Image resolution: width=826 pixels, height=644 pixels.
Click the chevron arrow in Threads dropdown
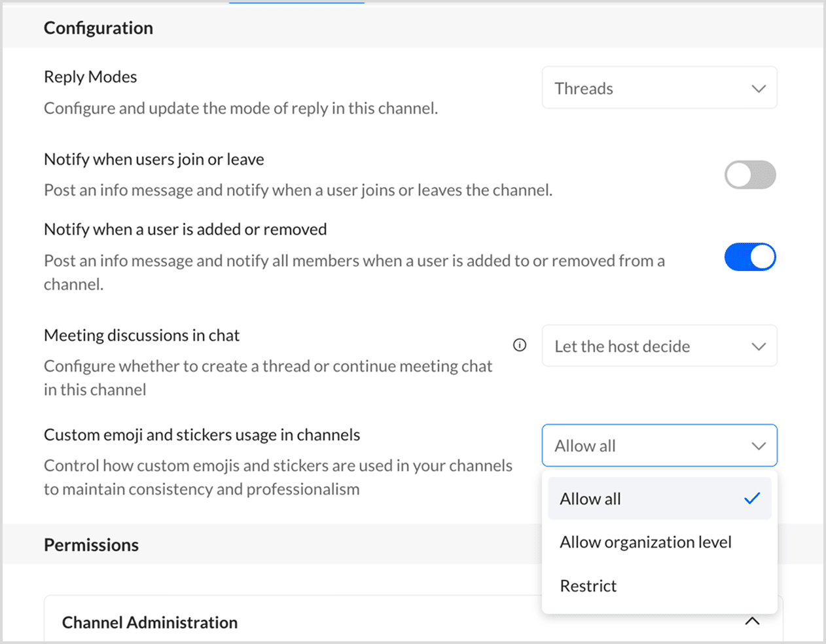point(759,88)
